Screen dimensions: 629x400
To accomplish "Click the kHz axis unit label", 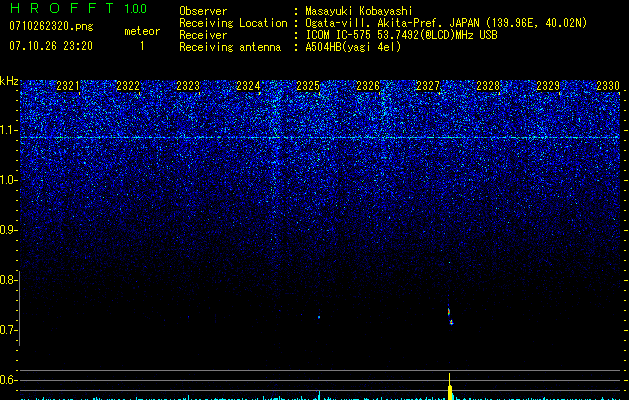I will point(9,81).
